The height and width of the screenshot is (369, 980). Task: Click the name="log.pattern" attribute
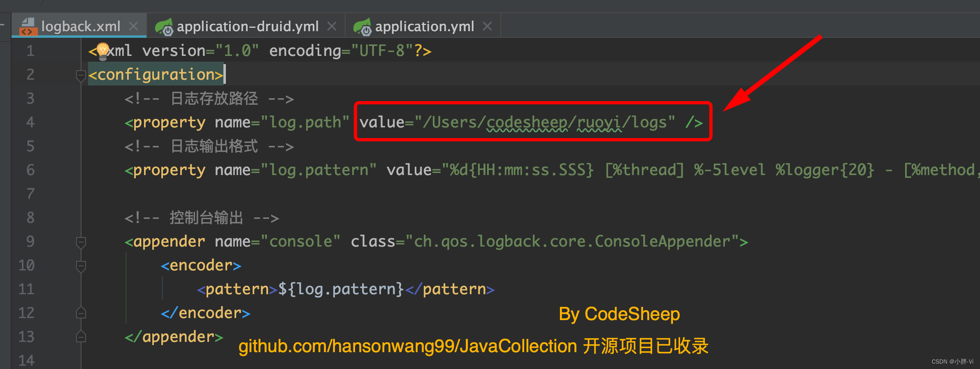pyautogui.click(x=296, y=170)
